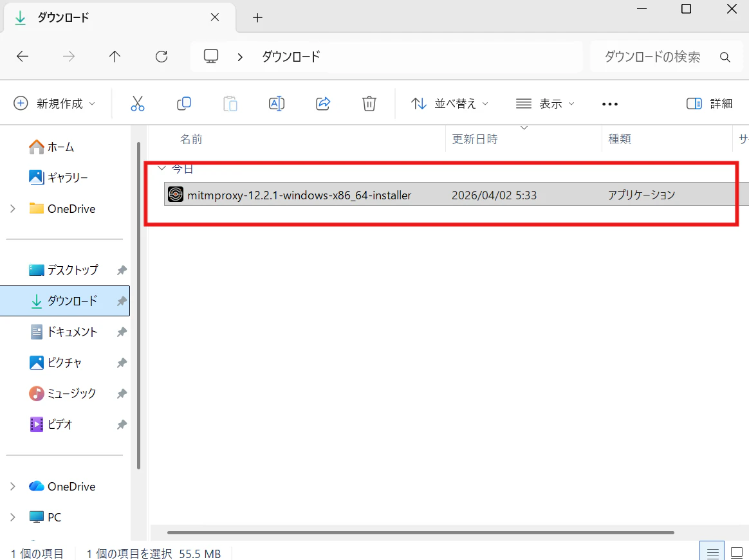The image size is (749, 560).
Task: Click the navigation pane vertical scrollbar
Action: click(138, 305)
